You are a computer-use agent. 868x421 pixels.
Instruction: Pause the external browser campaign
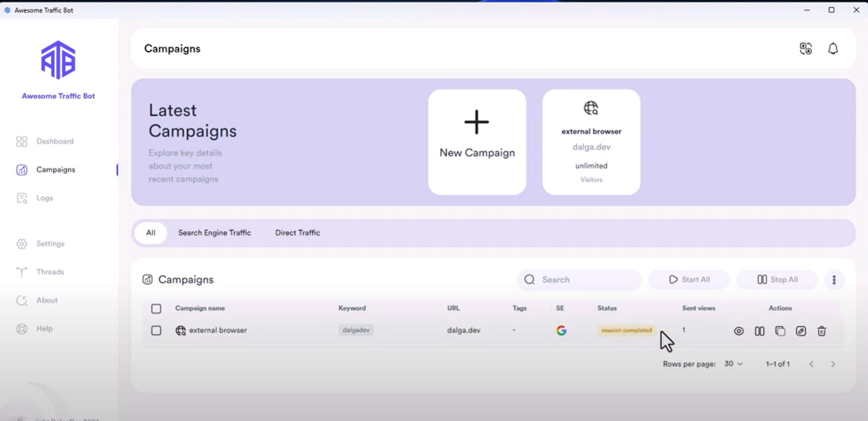pyautogui.click(x=759, y=331)
